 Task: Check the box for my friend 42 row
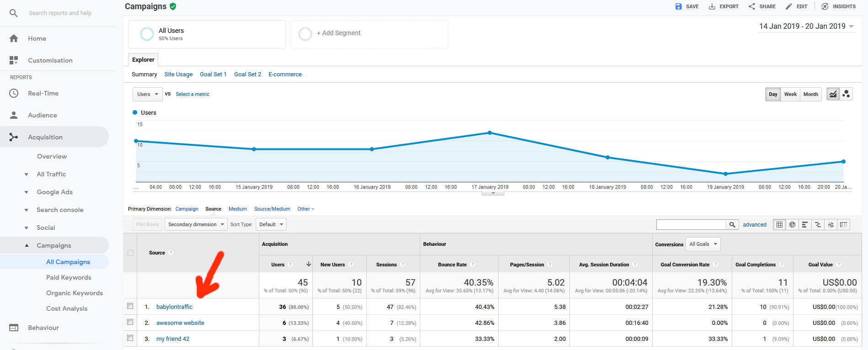pos(130,338)
